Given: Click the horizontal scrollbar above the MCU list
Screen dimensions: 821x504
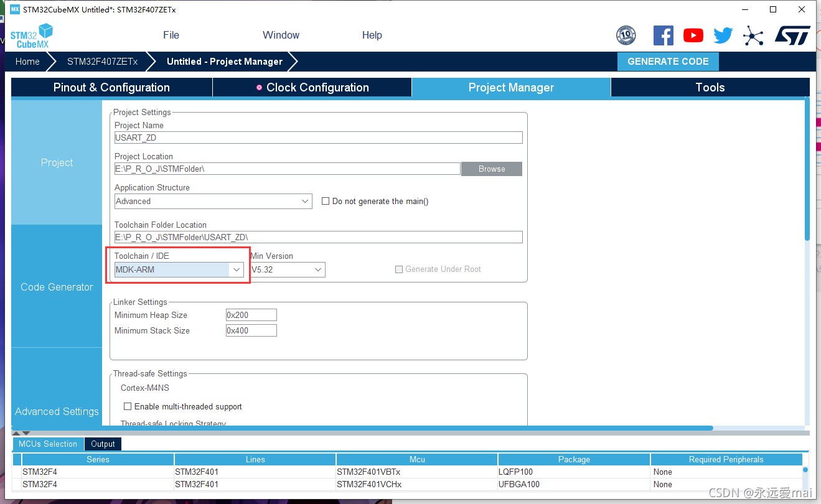Looking at the screenshot, I should (362, 428).
